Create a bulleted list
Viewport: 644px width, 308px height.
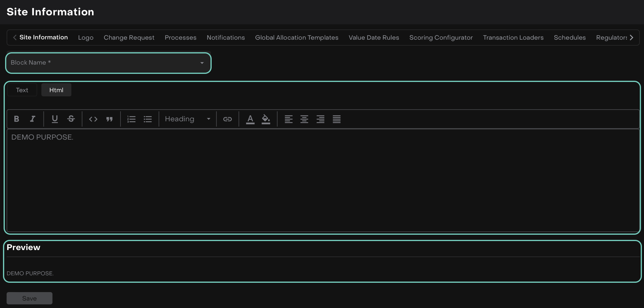(148, 119)
